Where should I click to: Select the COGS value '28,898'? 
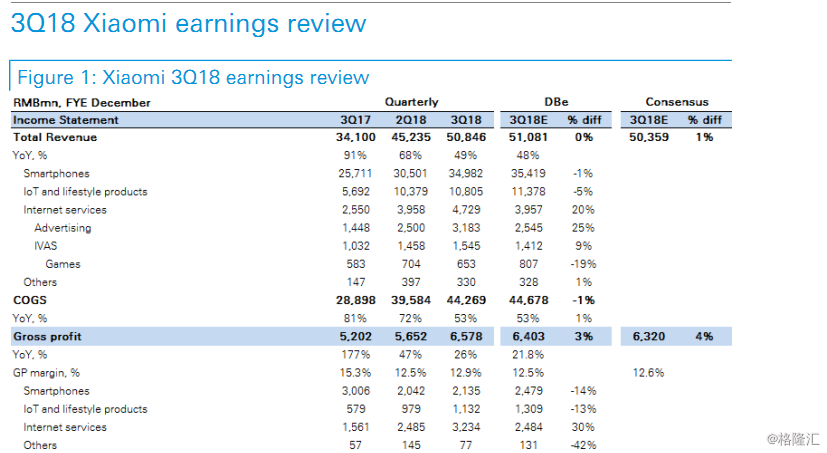click(x=355, y=301)
